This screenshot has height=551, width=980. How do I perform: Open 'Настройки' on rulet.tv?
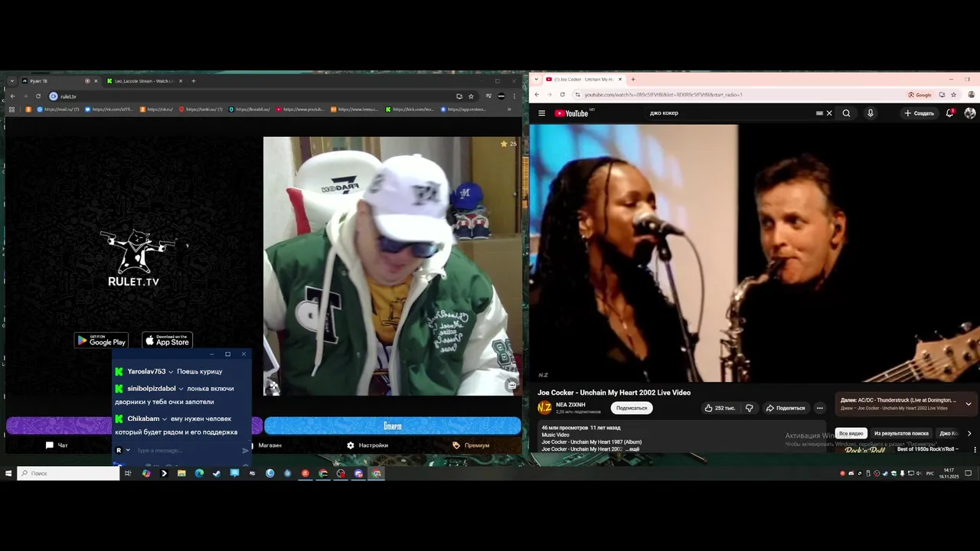pos(367,445)
